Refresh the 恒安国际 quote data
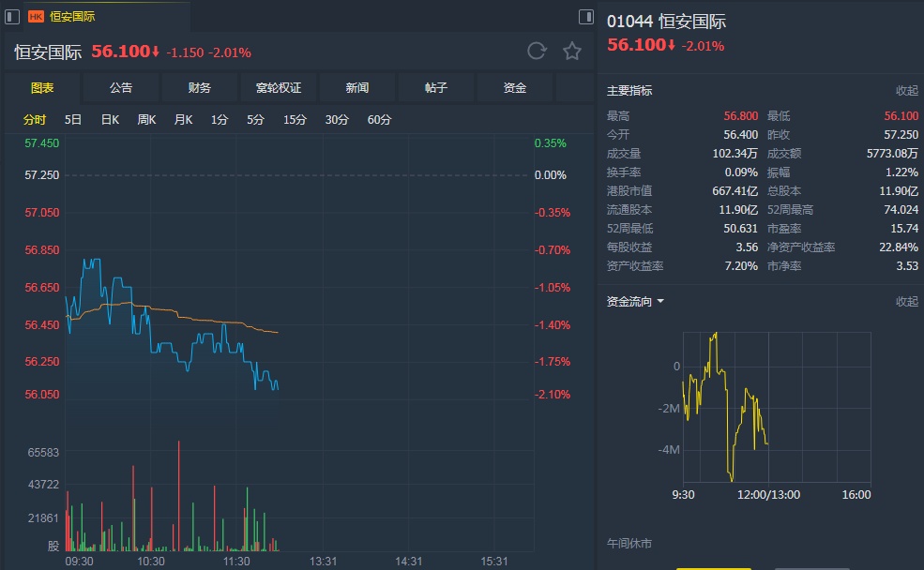Screen dimensions: 924x570 [537, 52]
